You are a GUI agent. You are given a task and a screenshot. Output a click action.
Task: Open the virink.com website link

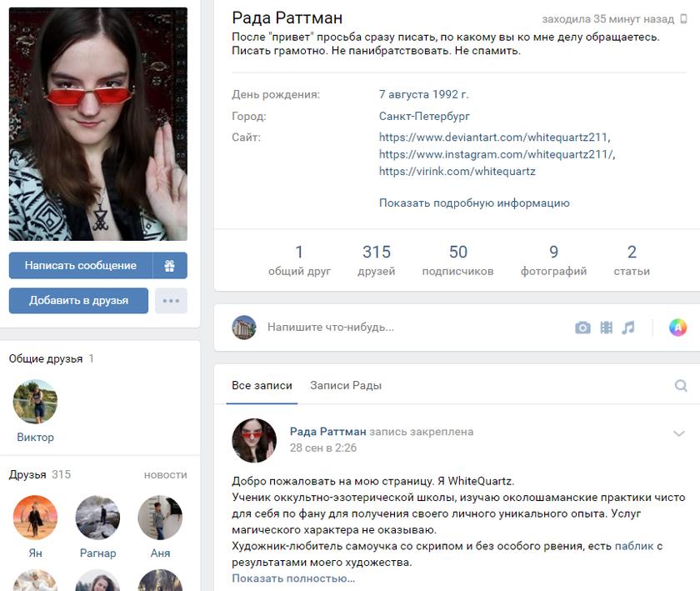tap(457, 171)
